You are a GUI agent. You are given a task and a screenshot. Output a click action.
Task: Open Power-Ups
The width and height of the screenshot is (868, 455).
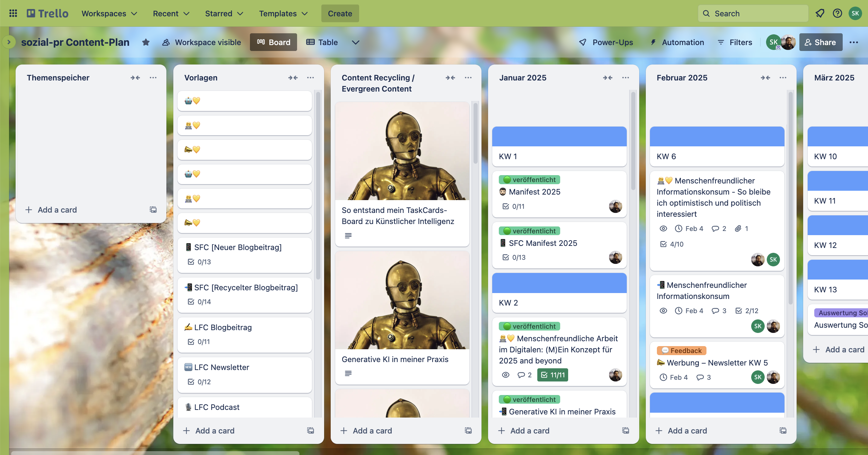tap(606, 42)
